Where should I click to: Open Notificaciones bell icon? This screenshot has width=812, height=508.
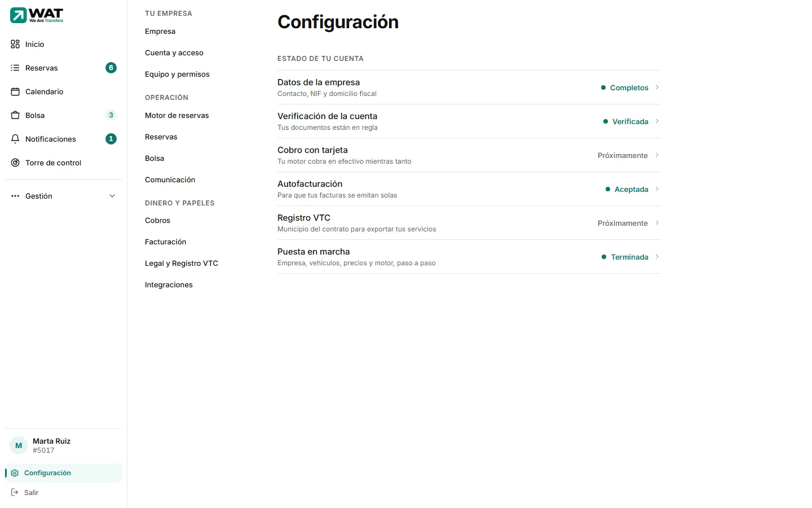coord(15,139)
